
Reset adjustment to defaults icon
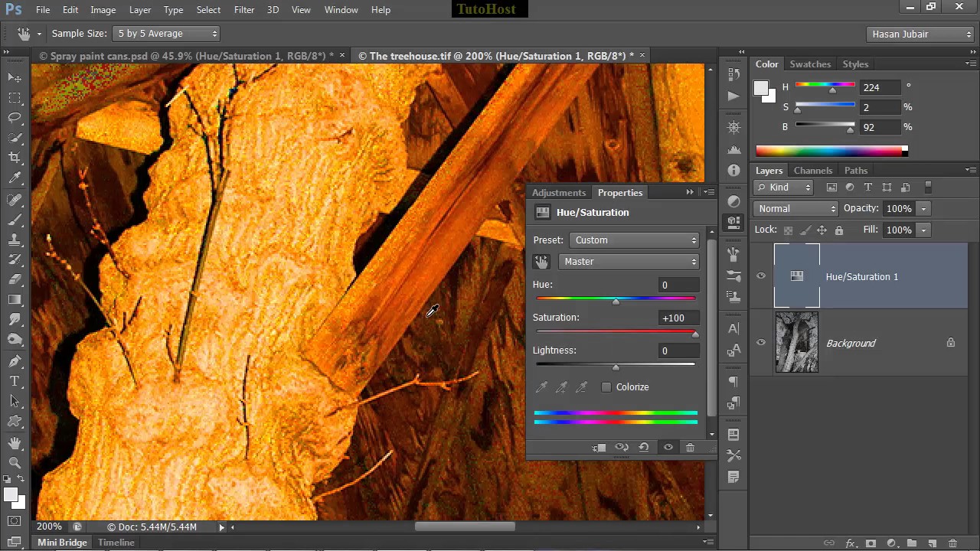644,448
